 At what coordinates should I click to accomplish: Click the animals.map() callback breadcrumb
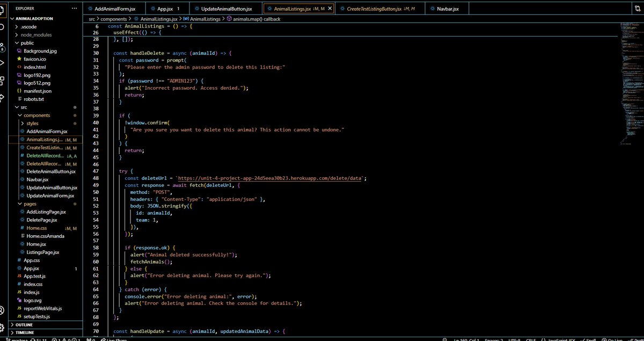pyautogui.click(x=257, y=19)
